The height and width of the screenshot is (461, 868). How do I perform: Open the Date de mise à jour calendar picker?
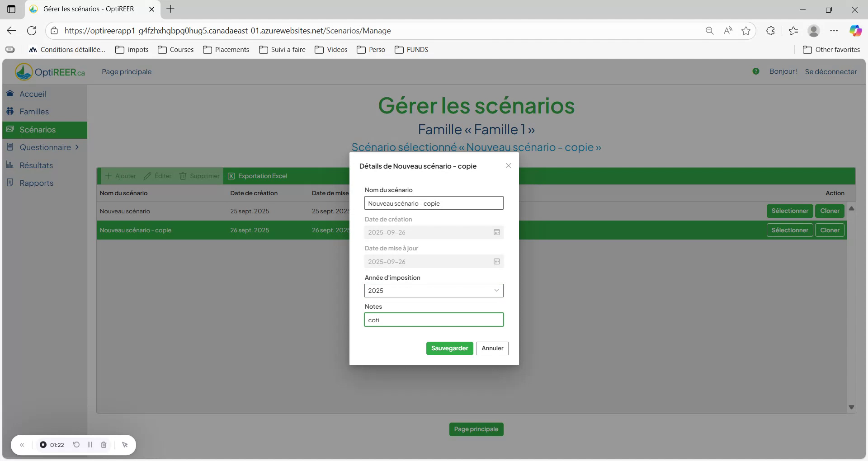[x=496, y=261]
